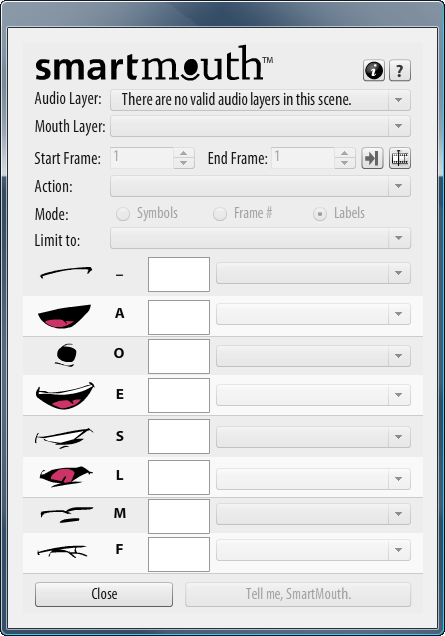Open the Audio Layer dropdown

pyautogui.click(x=260, y=100)
